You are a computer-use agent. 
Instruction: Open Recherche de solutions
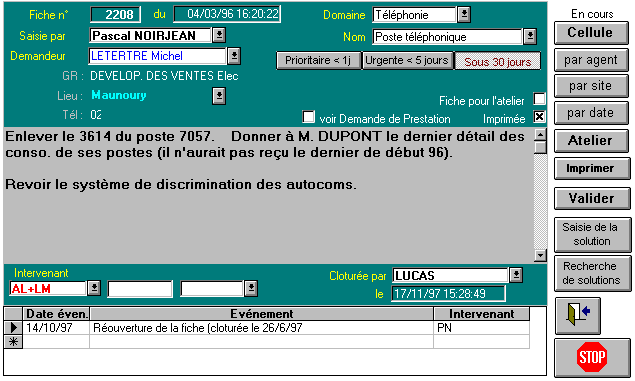click(x=592, y=273)
